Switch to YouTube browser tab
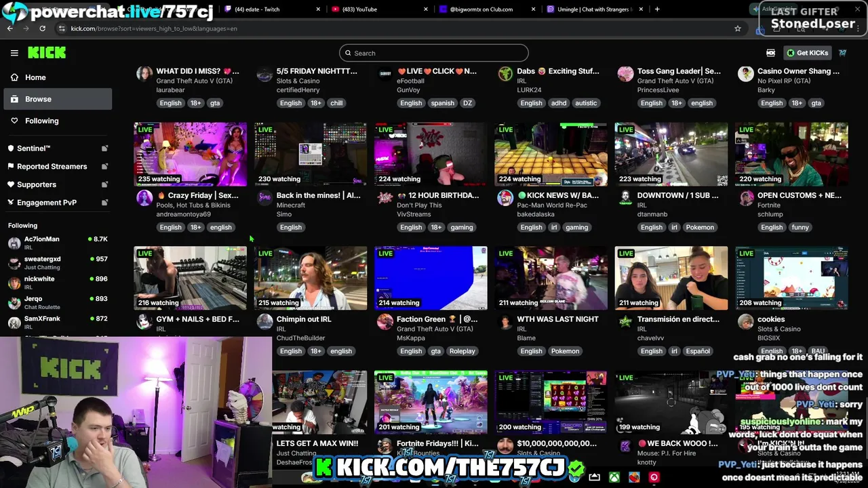 point(380,9)
